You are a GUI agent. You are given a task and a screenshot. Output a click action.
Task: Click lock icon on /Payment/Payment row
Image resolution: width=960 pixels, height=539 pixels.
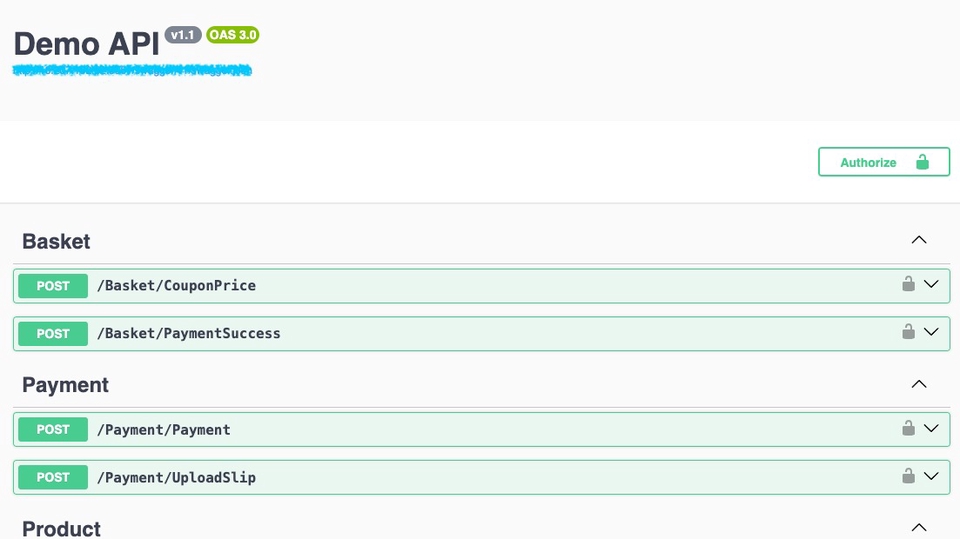pyautogui.click(x=908, y=428)
